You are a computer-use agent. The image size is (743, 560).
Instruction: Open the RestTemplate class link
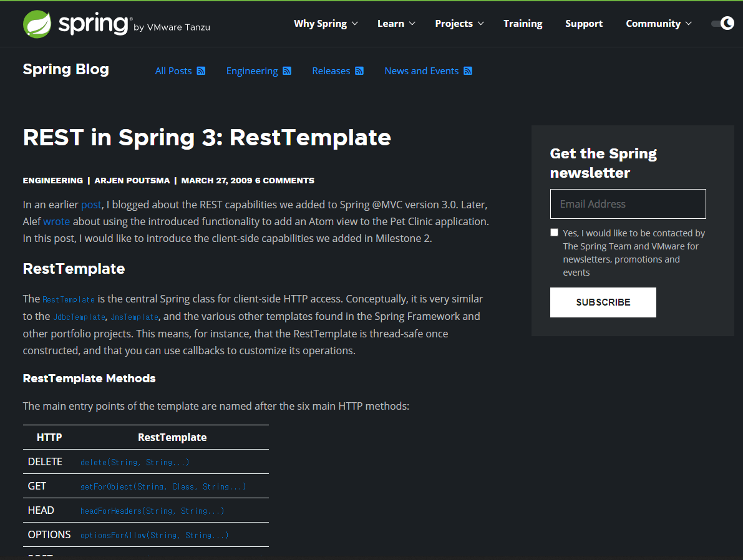pyautogui.click(x=69, y=299)
